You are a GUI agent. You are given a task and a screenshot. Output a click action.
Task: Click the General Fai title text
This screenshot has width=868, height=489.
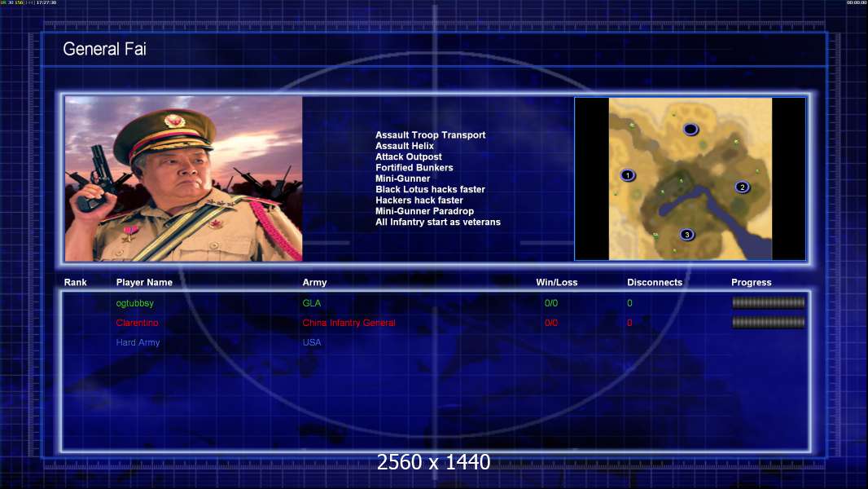tap(104, 49)
